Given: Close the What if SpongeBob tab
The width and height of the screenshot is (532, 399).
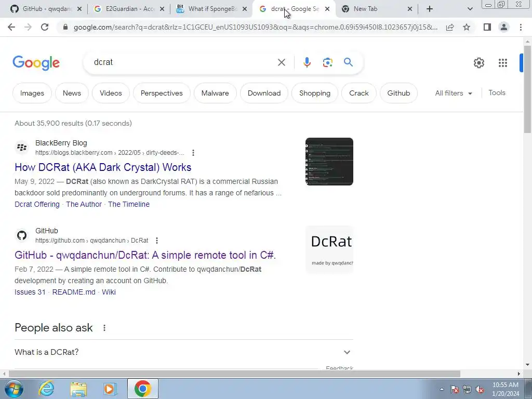Looking at the screenshot, I should point(245,9).
